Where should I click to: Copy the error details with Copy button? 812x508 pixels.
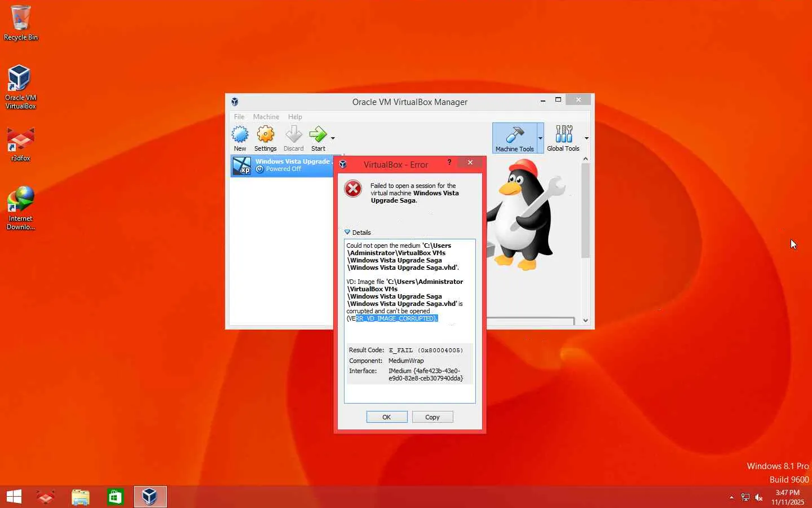pos(433,417)
